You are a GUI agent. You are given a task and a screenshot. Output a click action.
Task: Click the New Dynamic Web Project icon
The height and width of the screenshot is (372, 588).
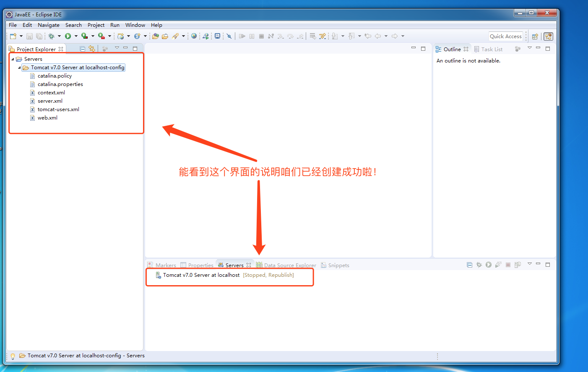click(x=121, y=36)
